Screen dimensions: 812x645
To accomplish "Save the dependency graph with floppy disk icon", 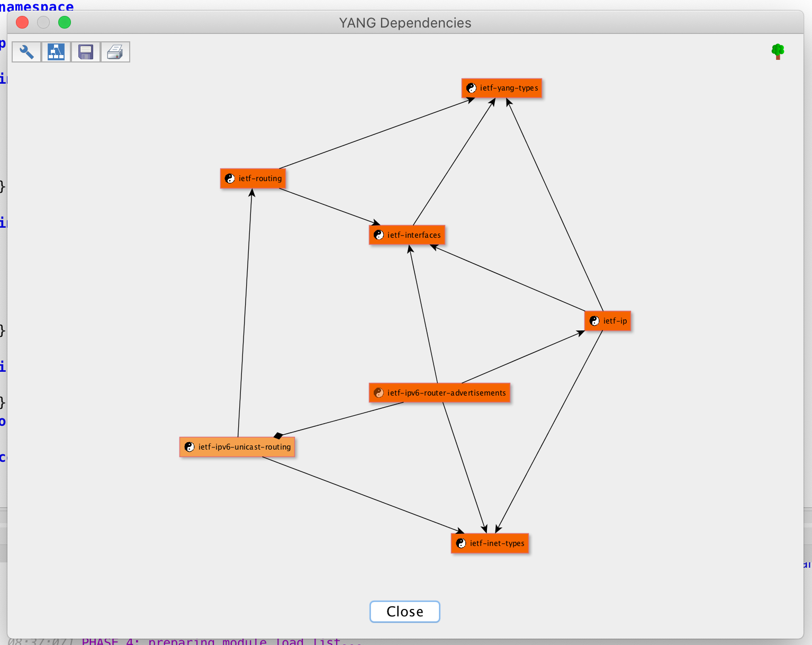I will tap(85, 51).
